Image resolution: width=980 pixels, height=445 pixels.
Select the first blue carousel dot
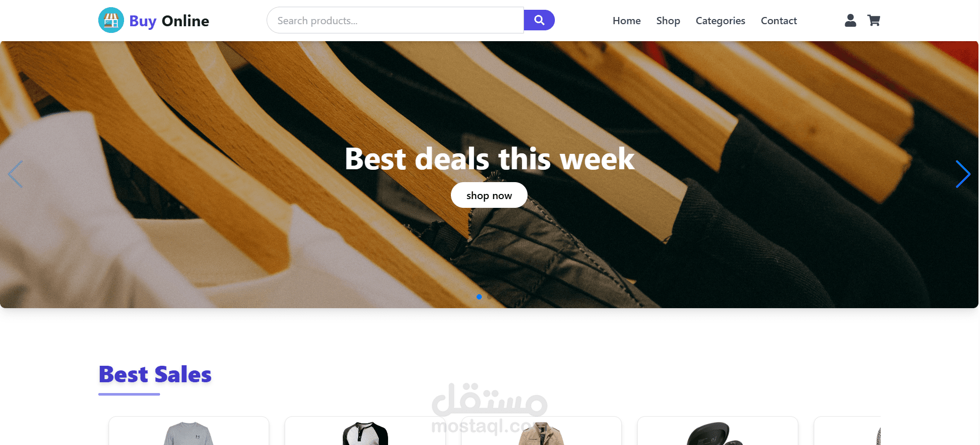coord(479,297)
